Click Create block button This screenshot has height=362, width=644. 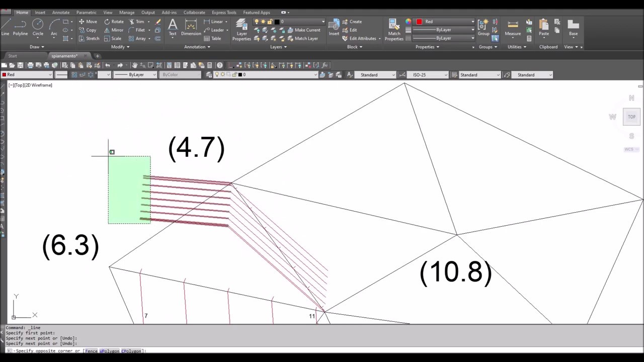(x=352, y=22)
